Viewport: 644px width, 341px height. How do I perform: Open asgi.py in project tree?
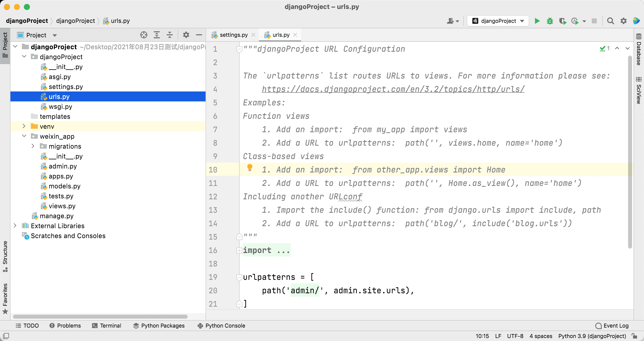[59, 77]
